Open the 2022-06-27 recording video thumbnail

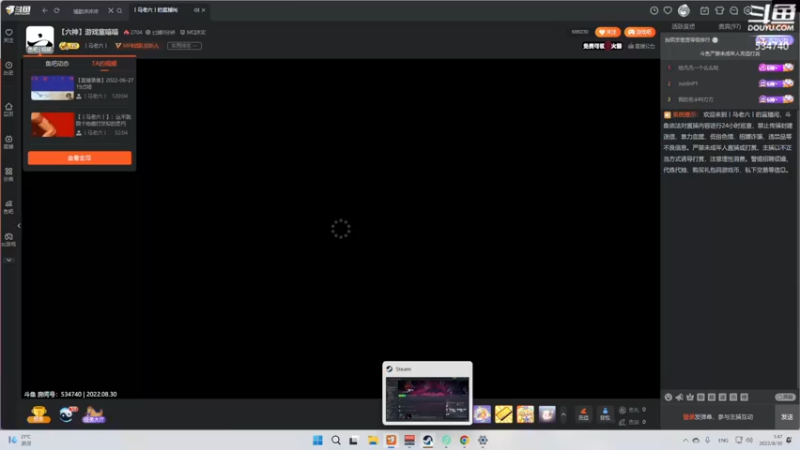[x=53, y=88]
